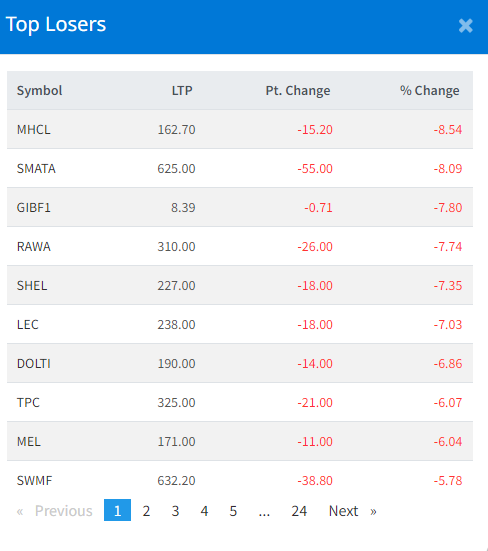
Task: Sort by the Symbol column header
Action: [x=39, y=91]
